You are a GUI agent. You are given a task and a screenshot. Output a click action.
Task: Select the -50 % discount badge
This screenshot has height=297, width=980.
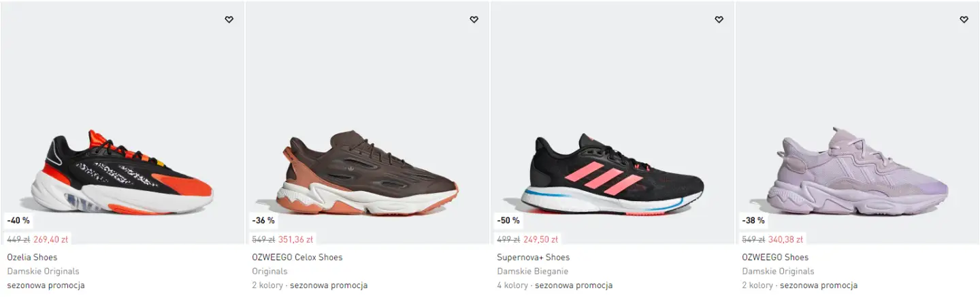pos(508,220)
